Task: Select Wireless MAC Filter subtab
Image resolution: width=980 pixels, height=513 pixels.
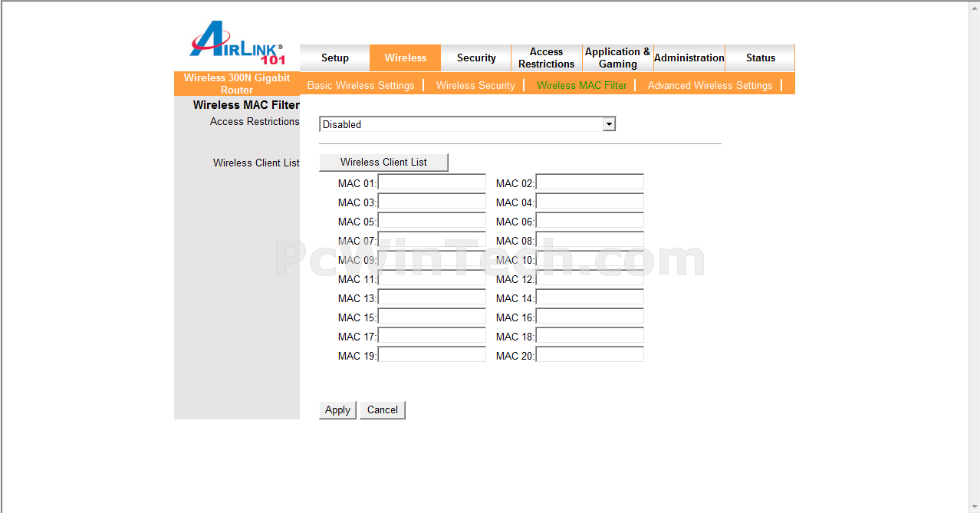Action: pos(582,85)
